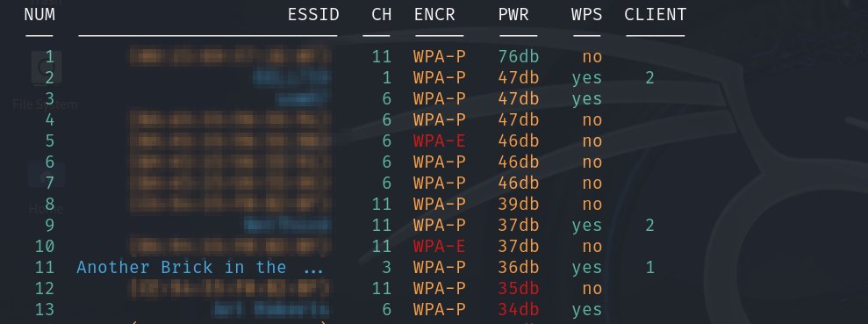Click row number 13 in NUM column
Viewport: 868px width, 324px height.
click(x=45, y=310)
